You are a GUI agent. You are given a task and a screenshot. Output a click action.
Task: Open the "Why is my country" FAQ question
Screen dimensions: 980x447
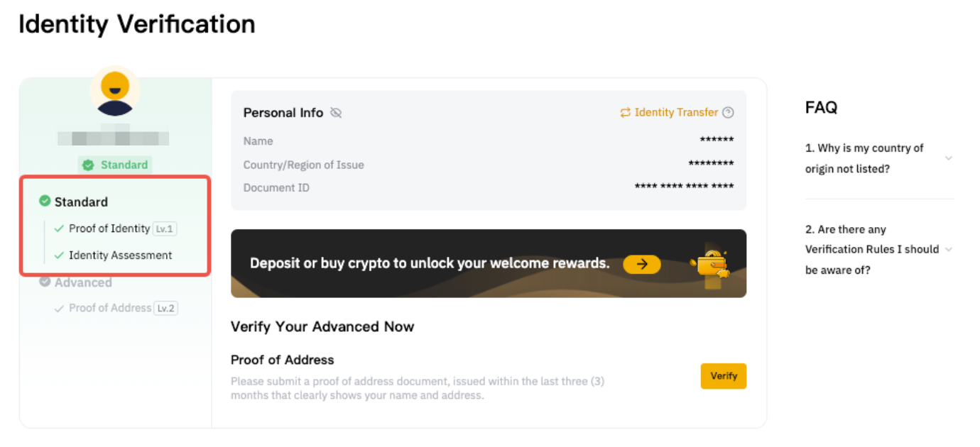coord(864,158)
